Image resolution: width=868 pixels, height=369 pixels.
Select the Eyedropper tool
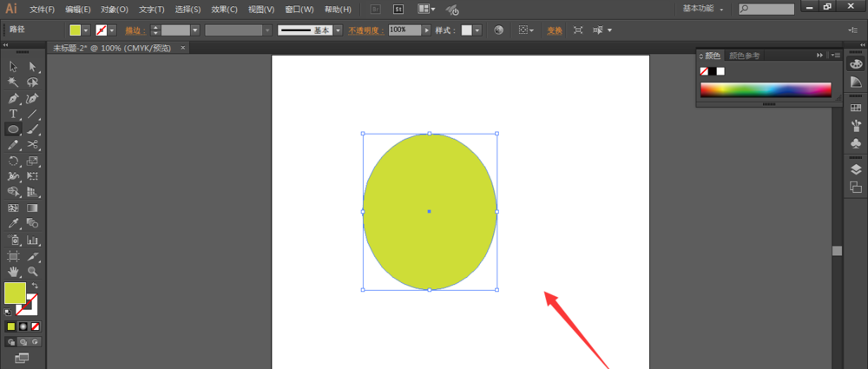click(x=14, y=223)
